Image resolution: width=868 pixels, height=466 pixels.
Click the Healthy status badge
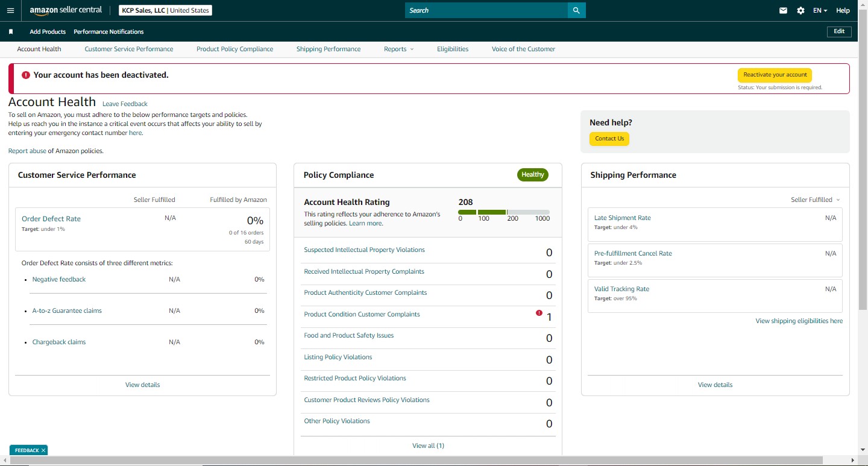pyautogui.click(x=533, y=175)
